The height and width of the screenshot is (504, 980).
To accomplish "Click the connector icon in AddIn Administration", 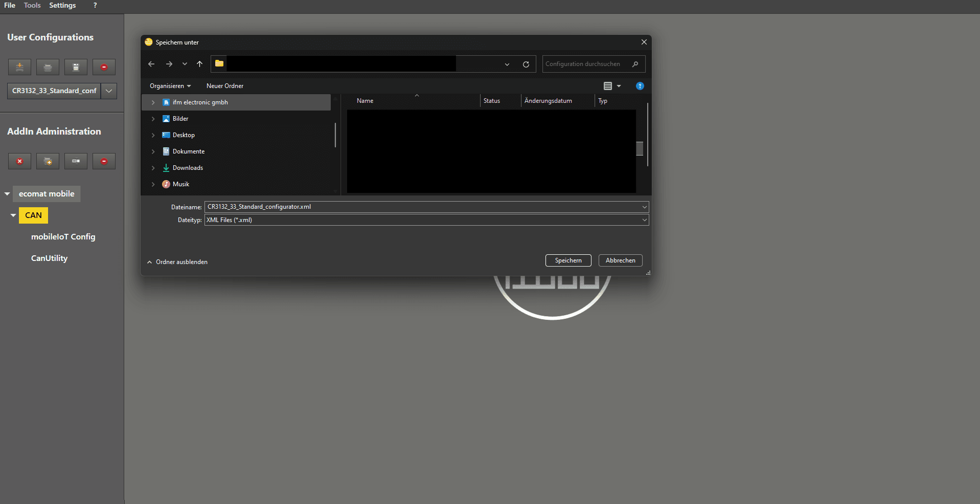I will 76,161.
